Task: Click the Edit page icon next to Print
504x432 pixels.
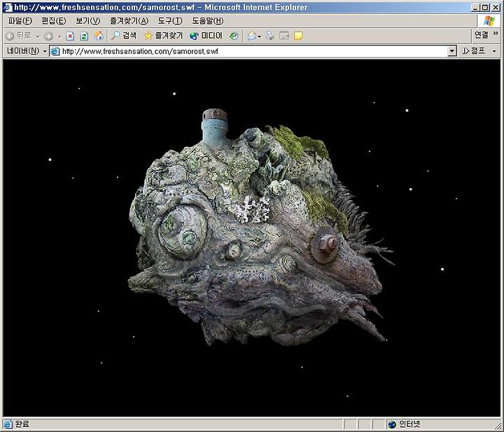Action: [284, 36]
